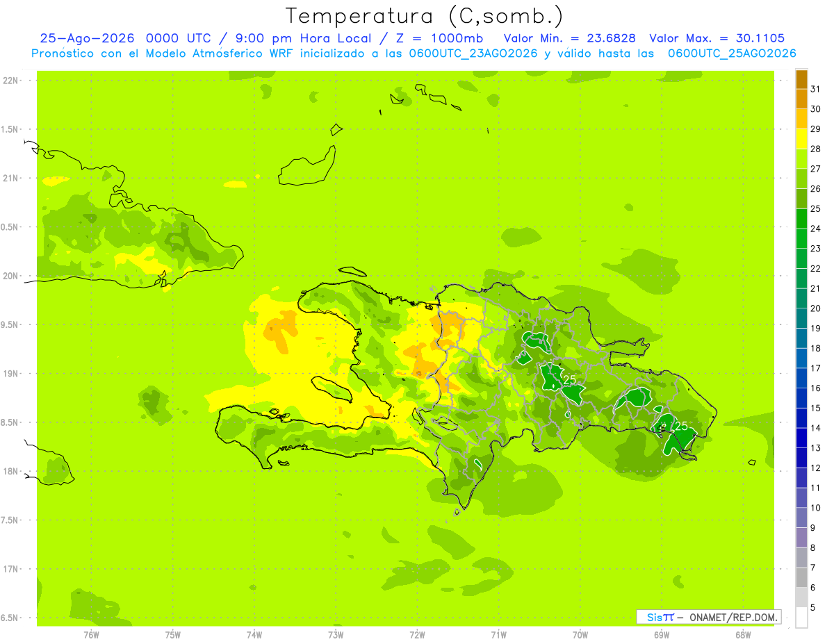Click the 22N latitude label
The height and width of the screenshot is (644, 834).
[10, 81]
